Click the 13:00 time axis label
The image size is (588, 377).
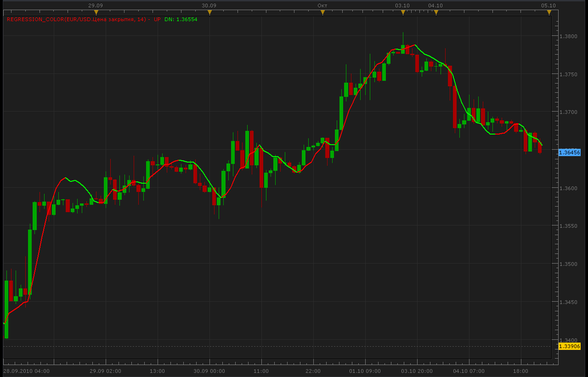(157, 371)
